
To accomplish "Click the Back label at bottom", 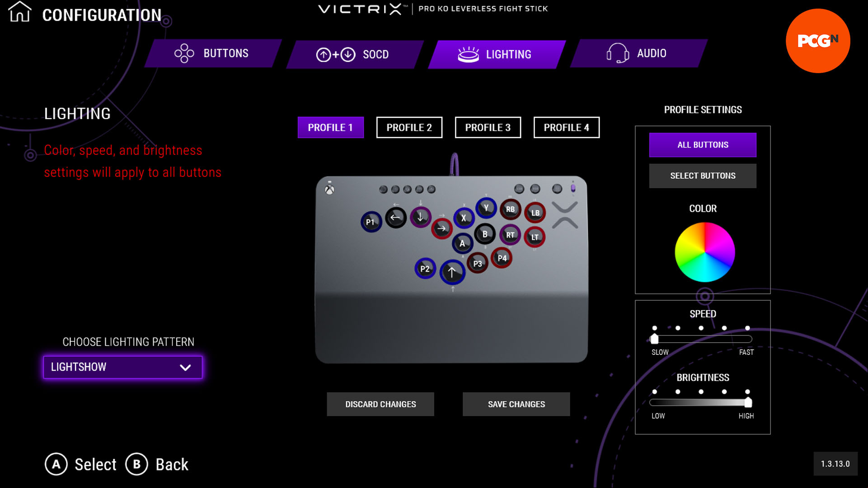I will point(172,465).
